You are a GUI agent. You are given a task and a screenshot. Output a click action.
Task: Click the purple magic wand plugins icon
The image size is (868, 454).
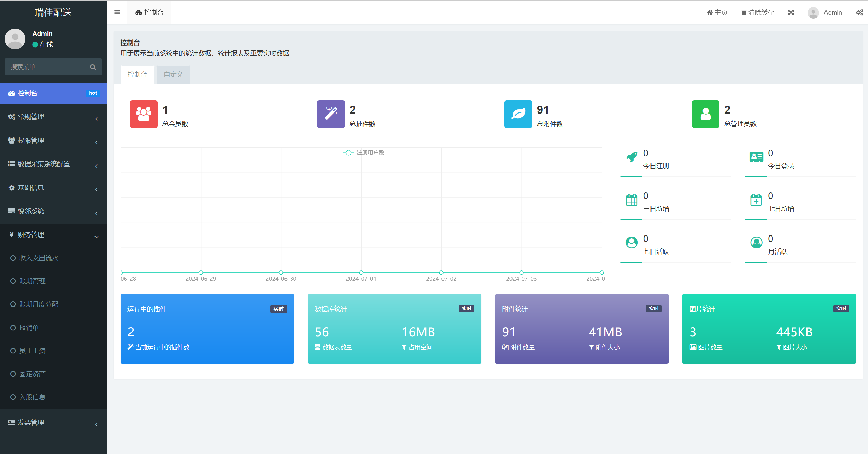point(331,114)
